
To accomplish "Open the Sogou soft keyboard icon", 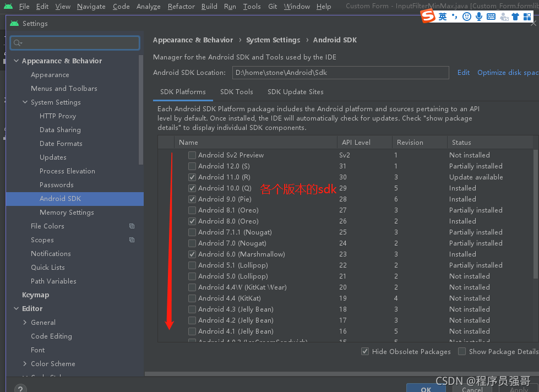I will 491,17.
